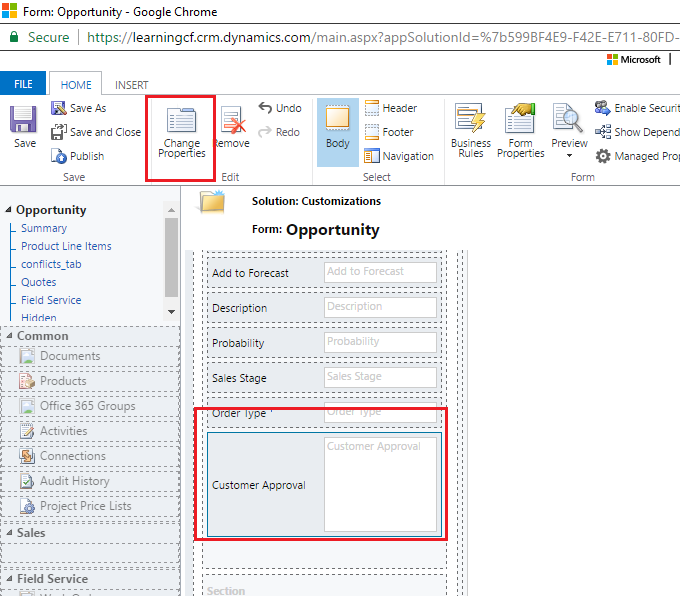Undo the last change
This screenshot has width=680, height=596.
click(x=280, y=108)
